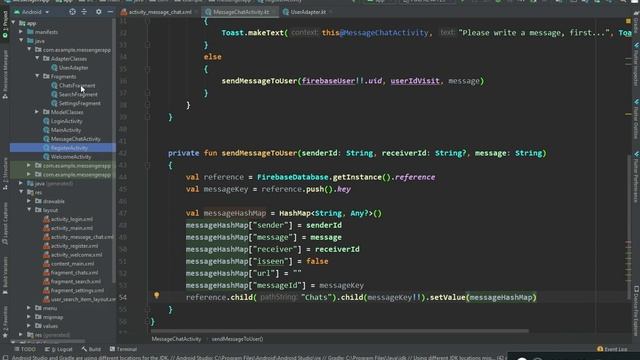Open 2: Favorites side tool window

(x=5, y=322)
